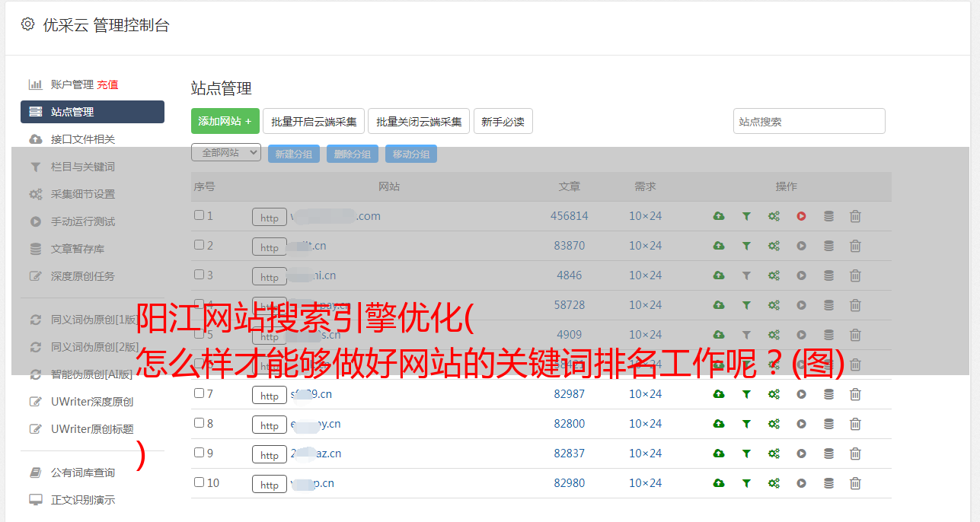Click the http protocol button in row 7
980x522 pixels.
pos(270,396)
